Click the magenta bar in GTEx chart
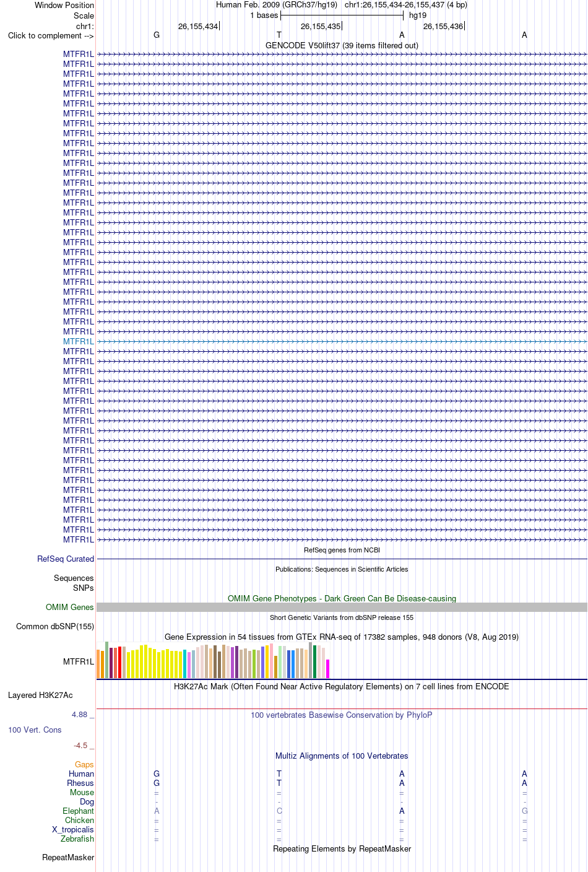588x872 pixels. coord(327,669)
